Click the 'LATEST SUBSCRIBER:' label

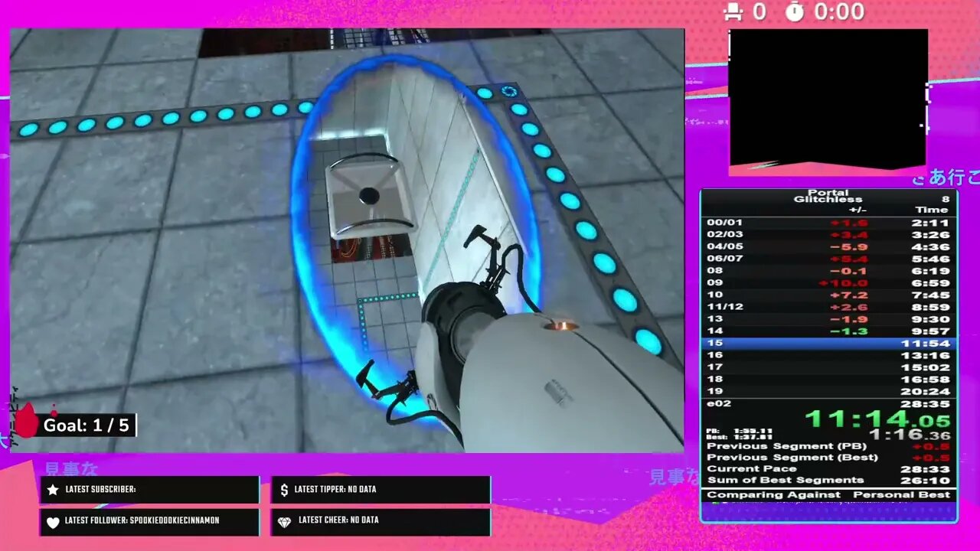tap(100, 490)
